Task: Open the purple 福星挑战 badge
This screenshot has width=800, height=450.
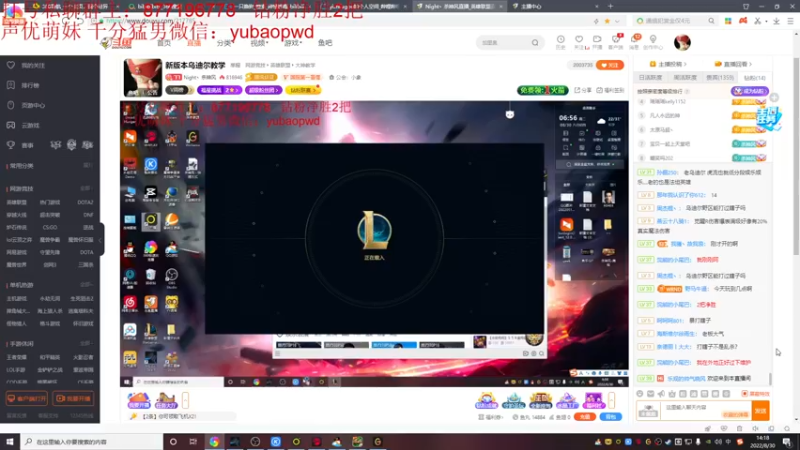Action: pyautogui.click(x=219, y=90)
